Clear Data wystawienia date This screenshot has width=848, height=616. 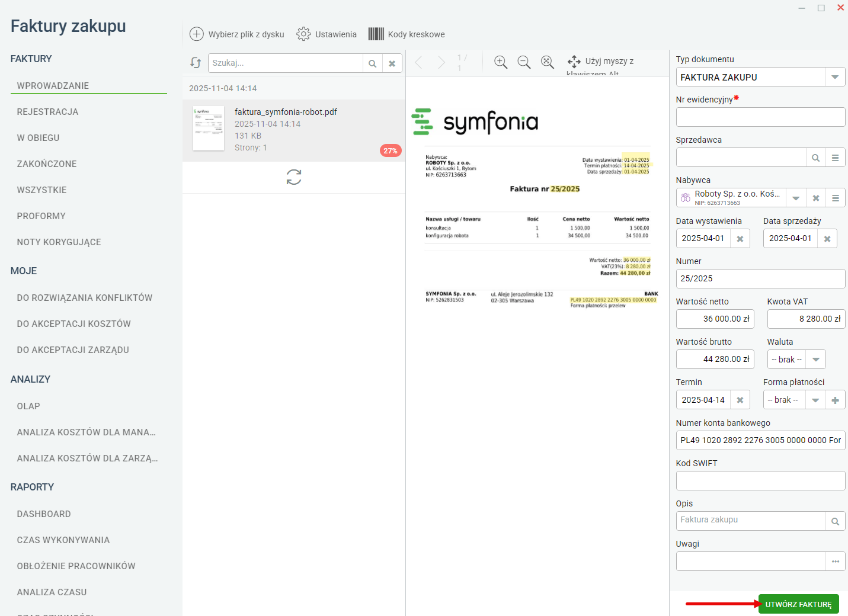coord(740,239)
